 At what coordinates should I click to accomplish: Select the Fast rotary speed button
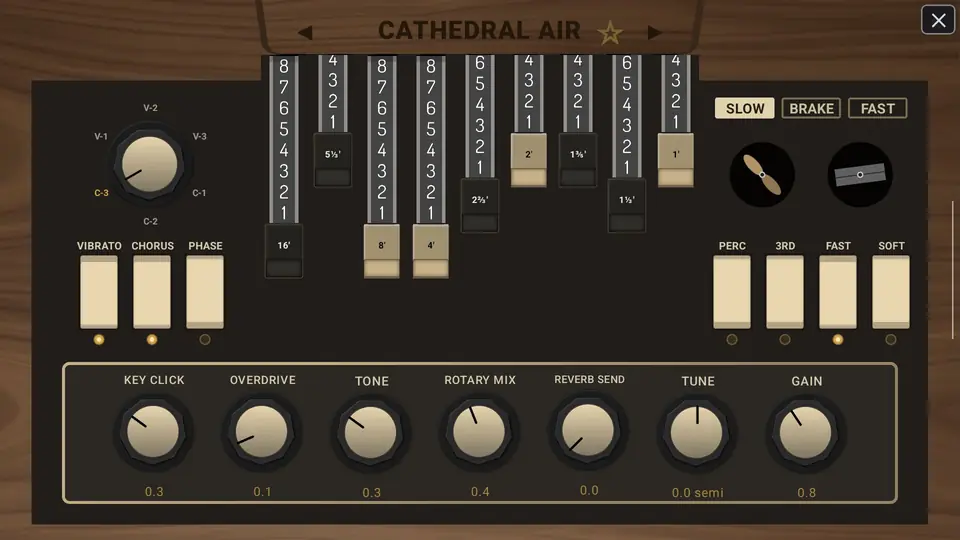click(x=877, y=108)
